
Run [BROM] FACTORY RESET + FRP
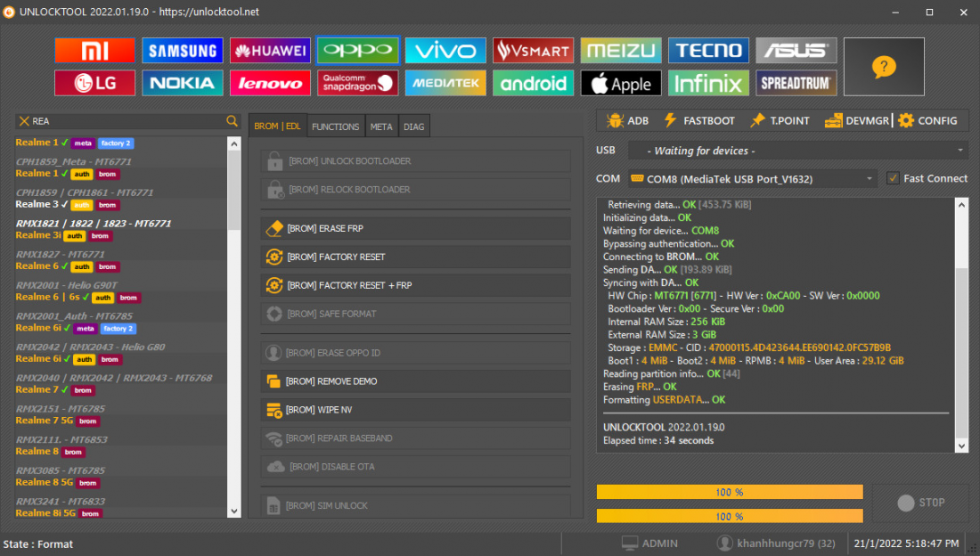[x=416, y=285]
